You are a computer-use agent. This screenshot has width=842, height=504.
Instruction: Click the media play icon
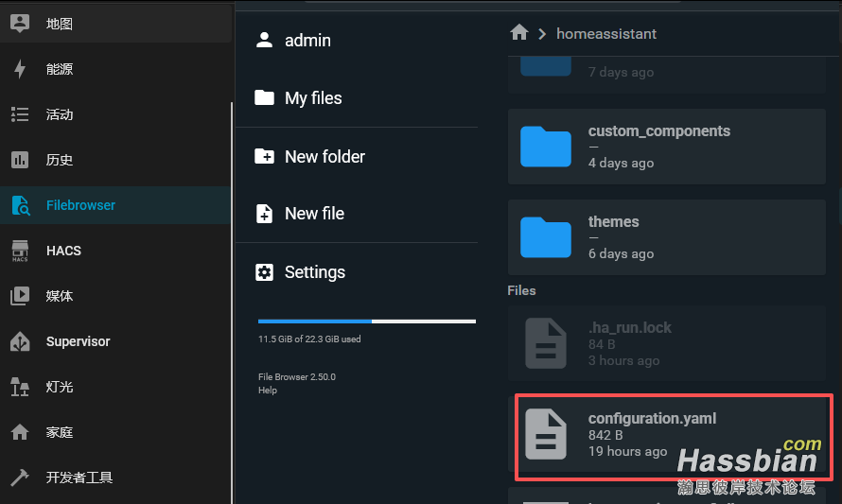(x=20, y=296)
